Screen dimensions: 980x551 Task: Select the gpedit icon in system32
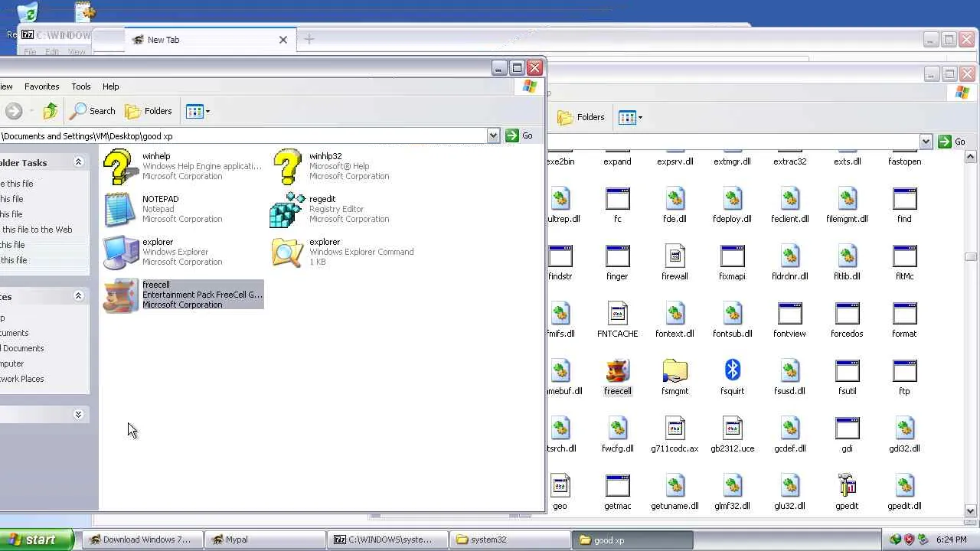(847, 493)
